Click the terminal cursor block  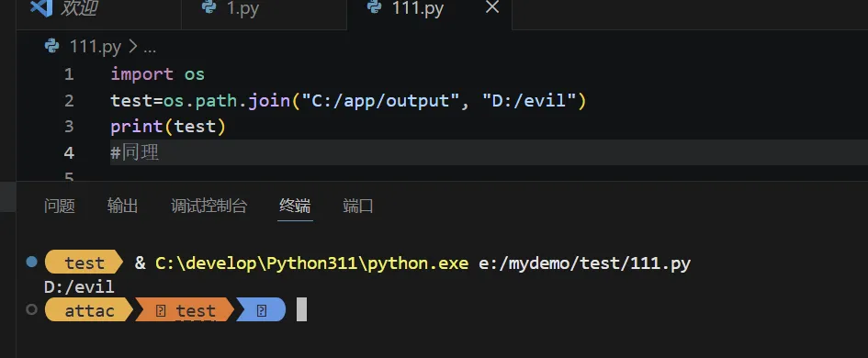point(301,310)
